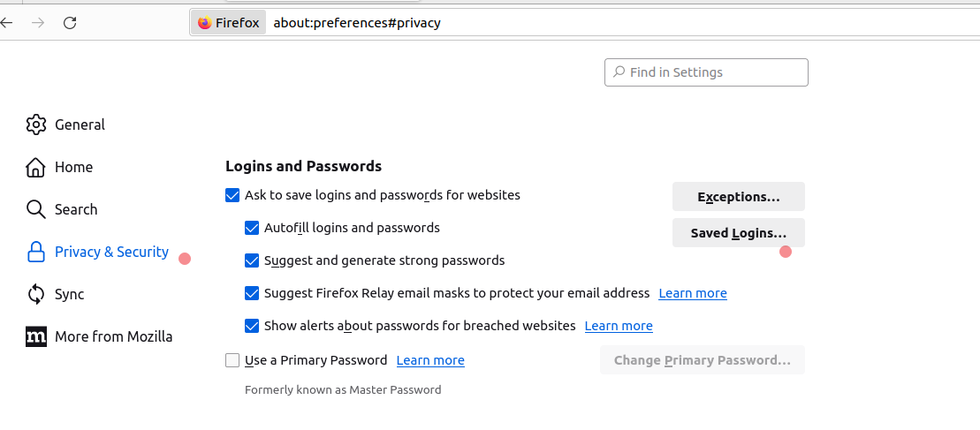Click the General gear icon
This screenshot has width=980, height=430.
click(35, 124)
